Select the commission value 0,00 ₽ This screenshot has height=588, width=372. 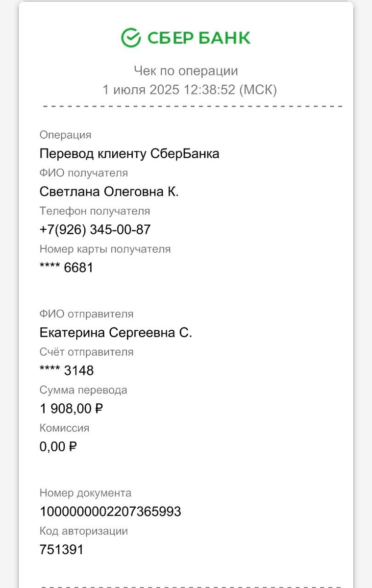(x=58, y=446)
